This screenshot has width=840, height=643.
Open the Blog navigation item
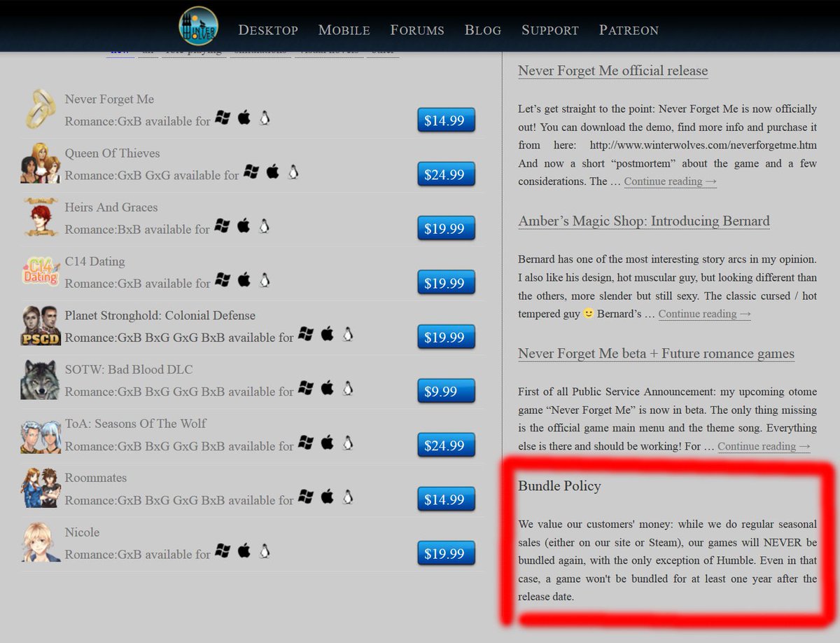pos(483,30)
